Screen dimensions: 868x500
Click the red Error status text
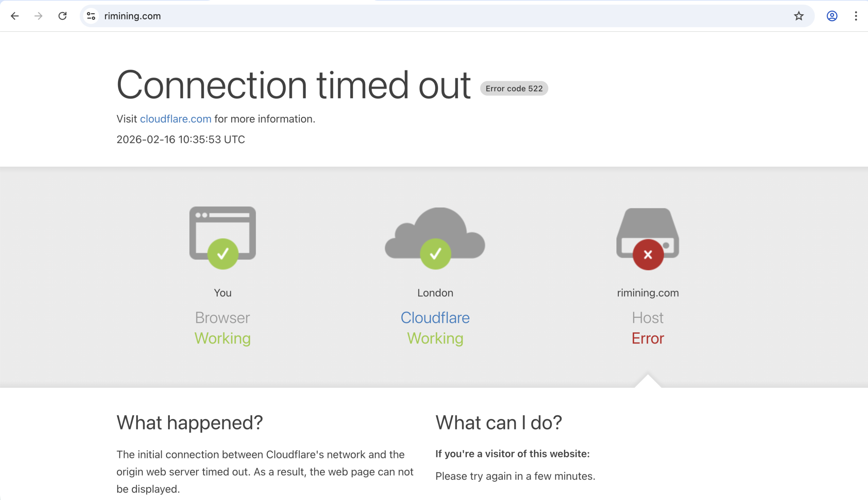pos(647,338)
